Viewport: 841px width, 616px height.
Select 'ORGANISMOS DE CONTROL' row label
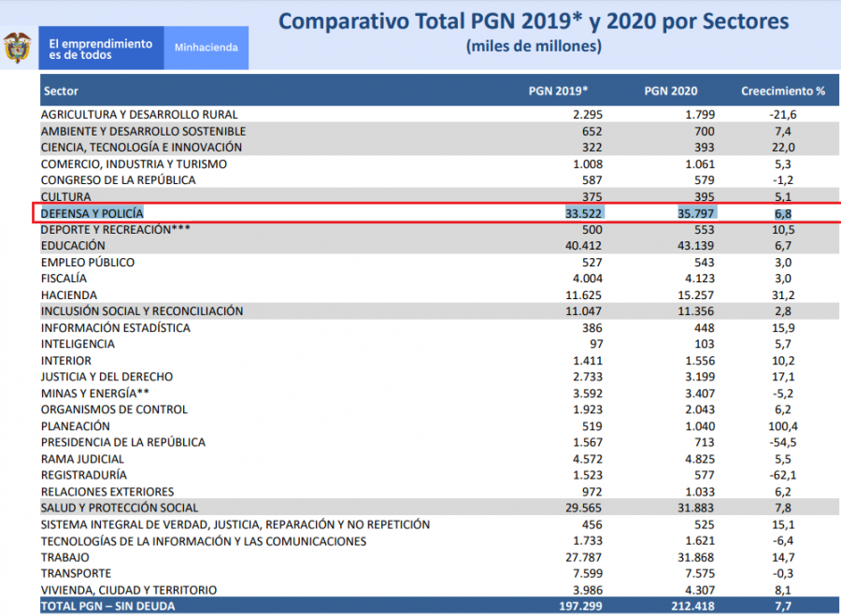click(114, 409)
